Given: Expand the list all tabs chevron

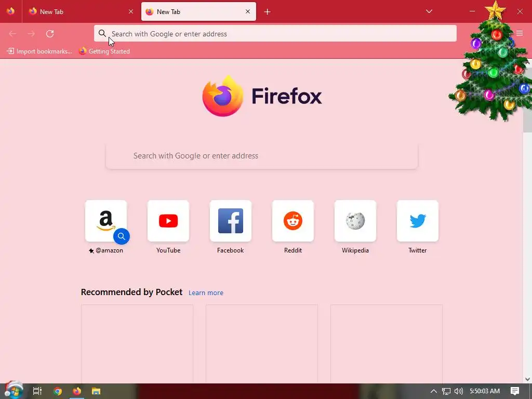Looking at the screenshot, I should [x=429, y=11].
